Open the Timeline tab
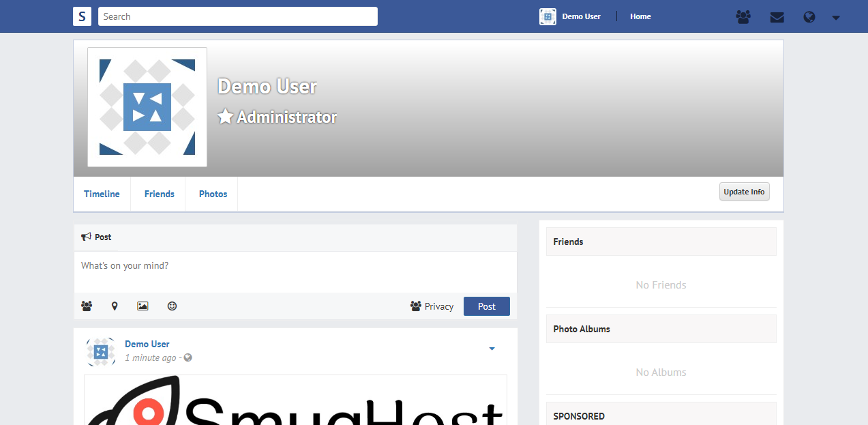Viewport: 868px width, 425px height. click(102, 194)
